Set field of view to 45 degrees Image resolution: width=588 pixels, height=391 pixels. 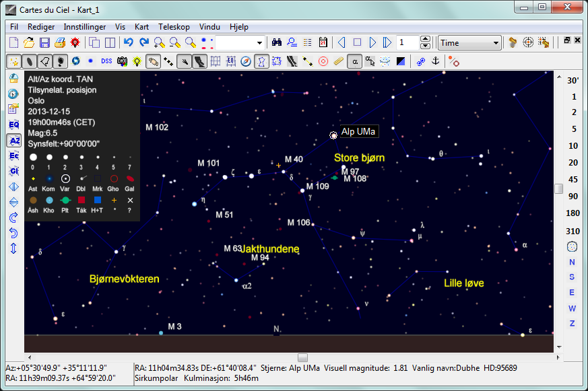(x=573, y=179)
